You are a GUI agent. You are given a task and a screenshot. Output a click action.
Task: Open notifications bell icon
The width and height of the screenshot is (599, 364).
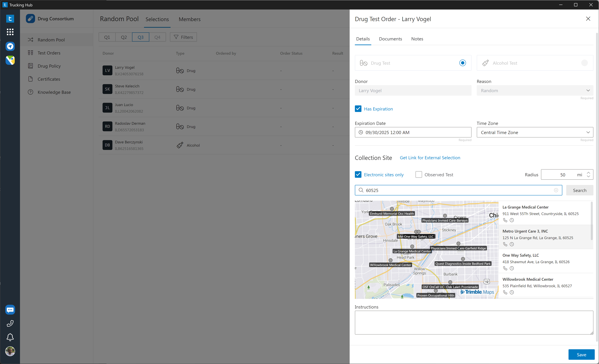[10, 337]
